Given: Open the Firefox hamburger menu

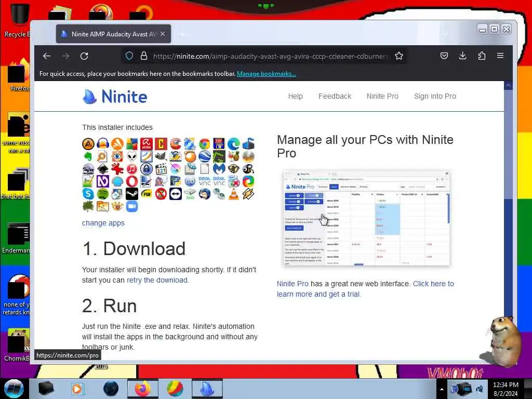Looking at the screenshot, I should pos(500,56).
